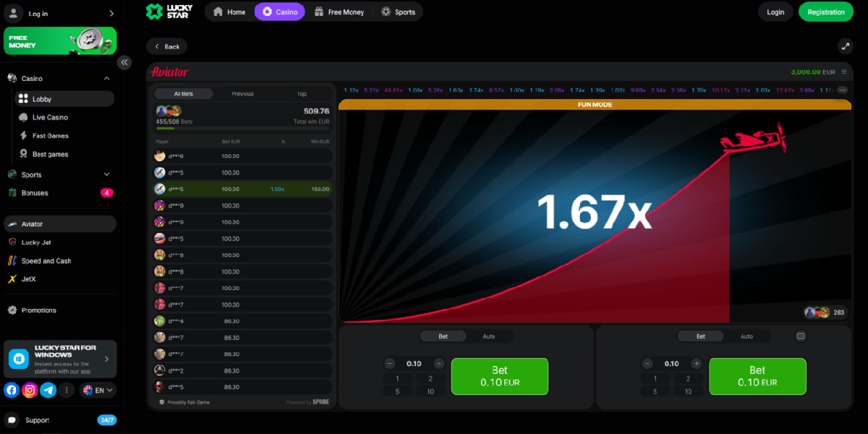Decrease bet amount in second bet panel
Screen dimensions: 868x434
point(647,363)
